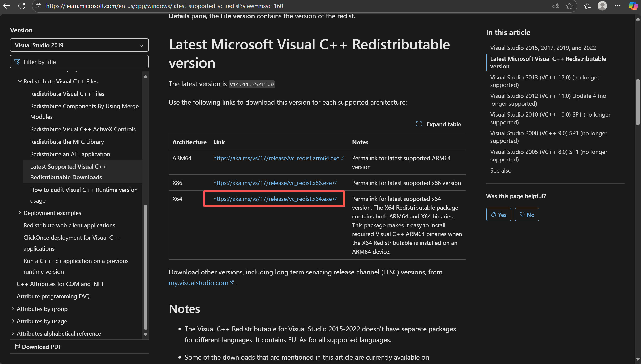Jump to Visual Studio 2010 (VC++ 10.0) SP1 section

(x=550, y=118)
